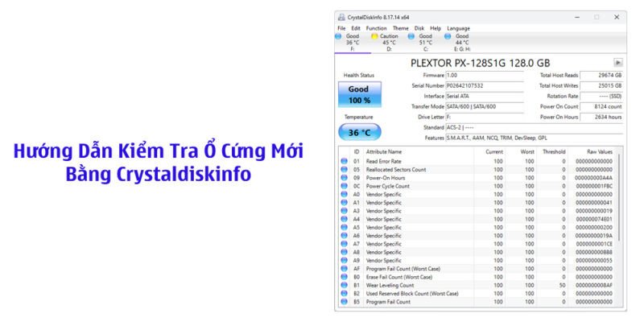
Task: Click the Worst column header
Action: point(521,151)
